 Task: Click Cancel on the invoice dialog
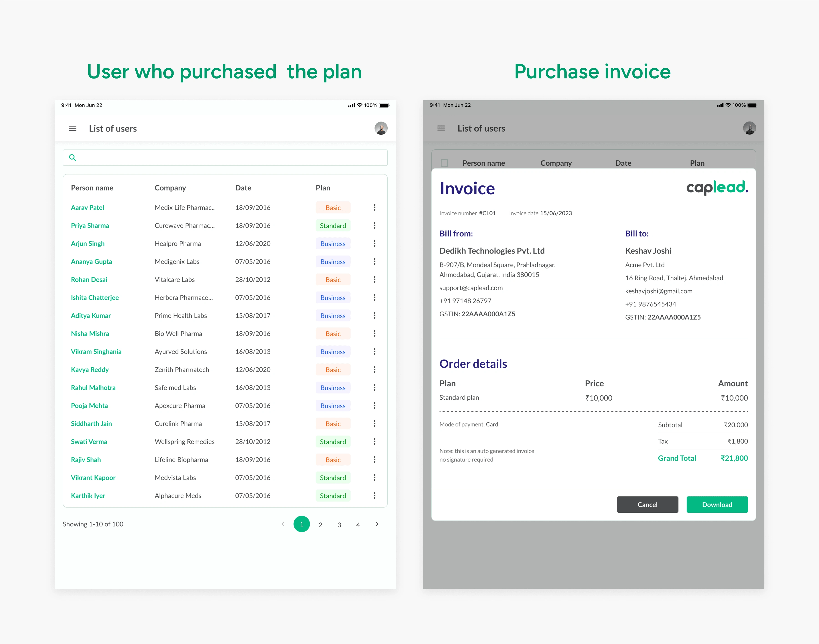pyautogui.click(x=647, y=505)
